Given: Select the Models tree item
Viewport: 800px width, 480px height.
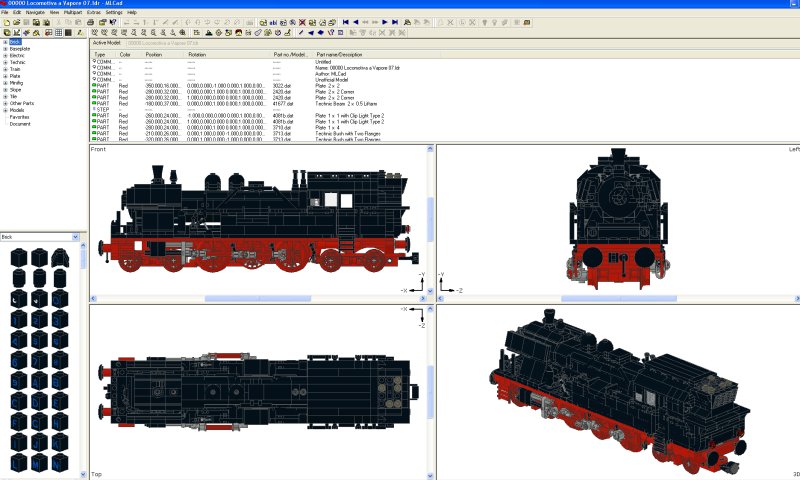Looking at the screenshot, I should point(17,110).
